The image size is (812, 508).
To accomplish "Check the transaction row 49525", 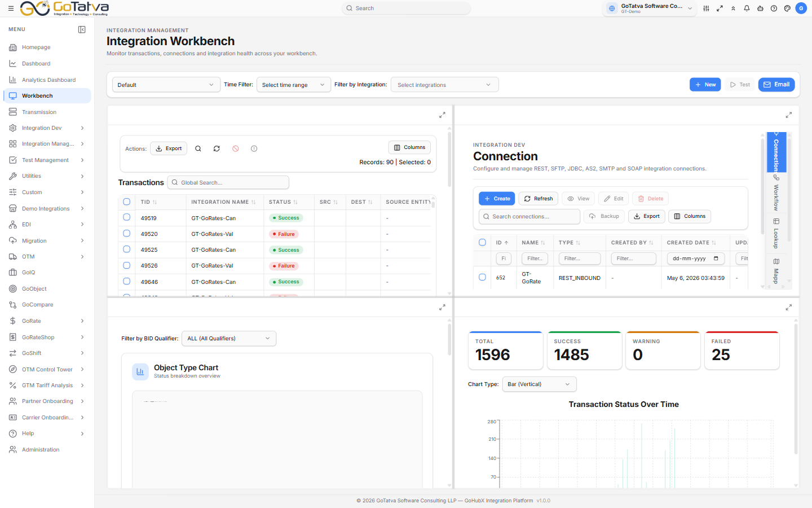I will pyautogui.click(x=127, y=249).
